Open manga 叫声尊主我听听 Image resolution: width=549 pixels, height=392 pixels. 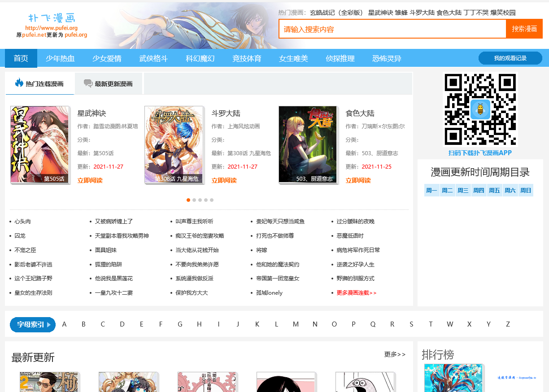(194, 222)
